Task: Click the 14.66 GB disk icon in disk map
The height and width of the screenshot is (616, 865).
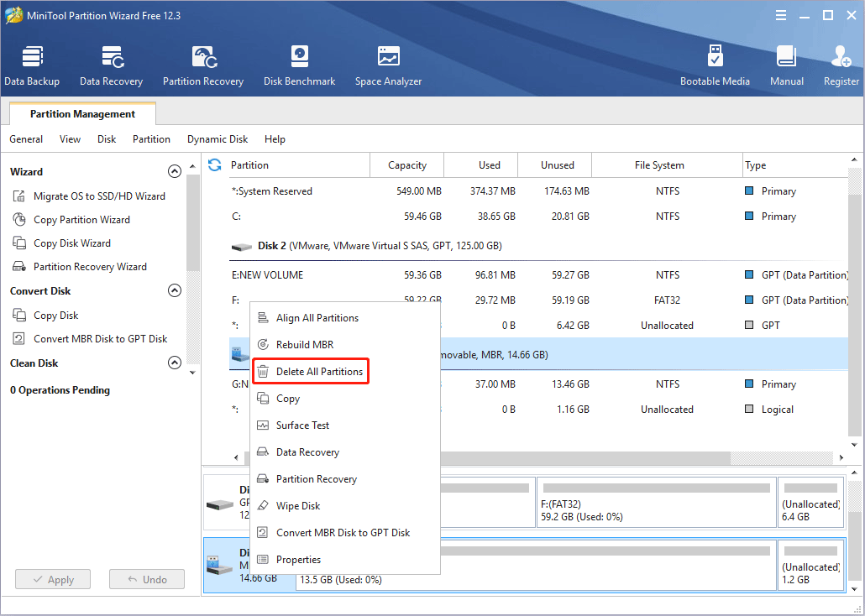Action: click(220, 565)
